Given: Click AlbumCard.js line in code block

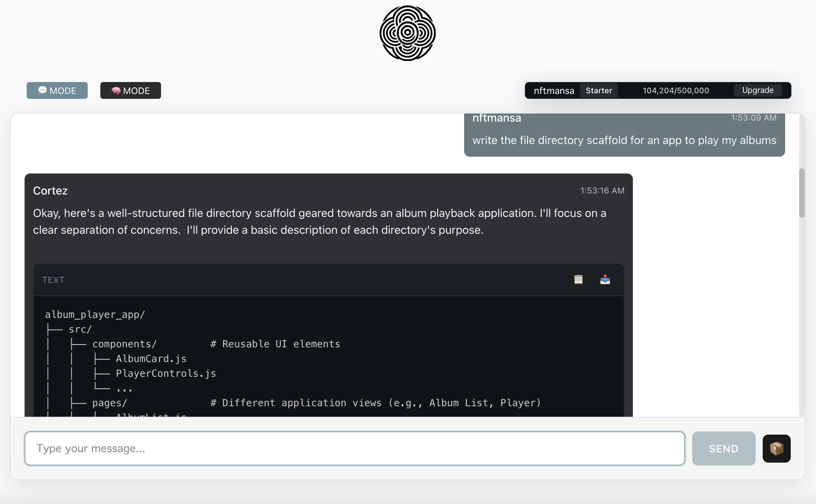Looking at the screenshot, I should point(151,359).
